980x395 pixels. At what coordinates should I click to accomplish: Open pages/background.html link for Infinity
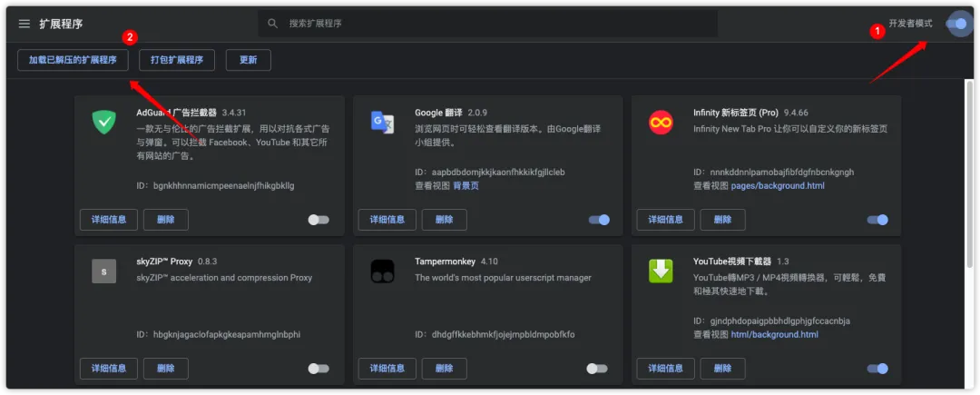coord(778,185)
